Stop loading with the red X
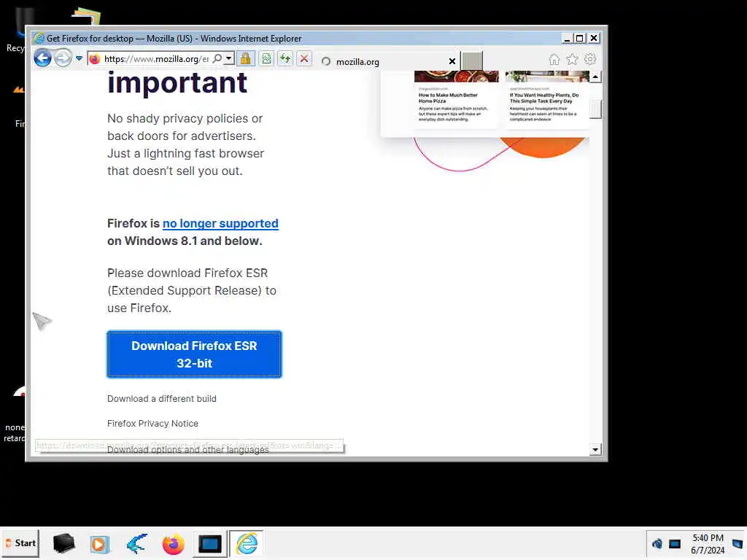 pyautogui.click(x=304, y=58)
